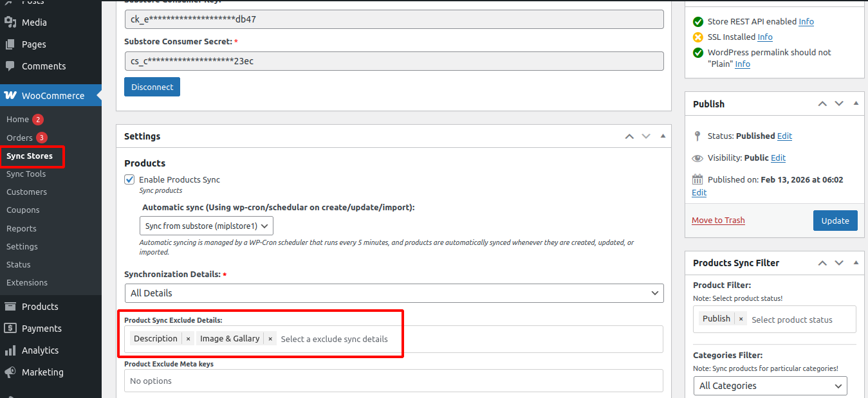Go to the Orders menu item

click(x=19, y=138)
